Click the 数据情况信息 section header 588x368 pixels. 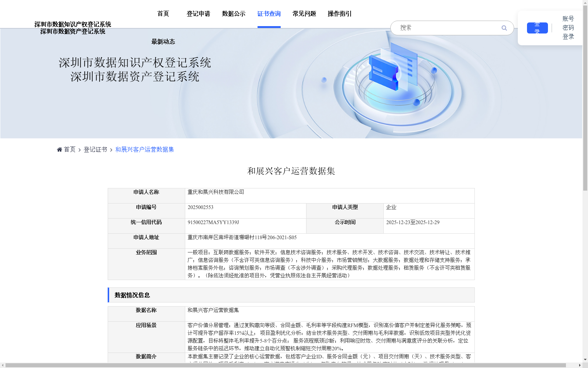click(291, 295)
